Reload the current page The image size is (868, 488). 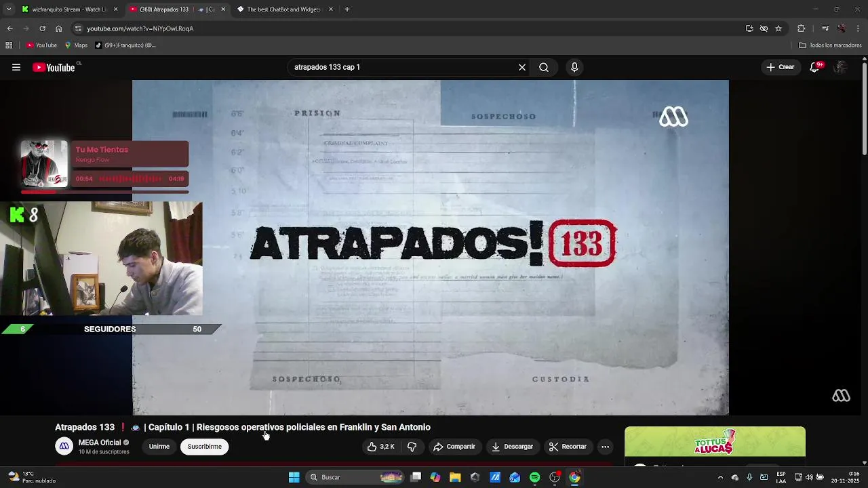click(42, 28)
